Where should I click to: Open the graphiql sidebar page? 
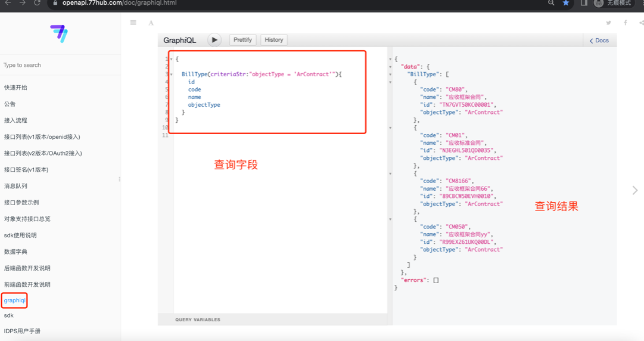coord(15,300)
